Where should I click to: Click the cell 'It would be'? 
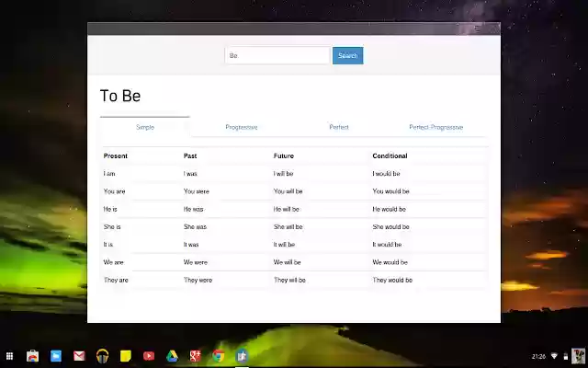click(x=387, y=245)
